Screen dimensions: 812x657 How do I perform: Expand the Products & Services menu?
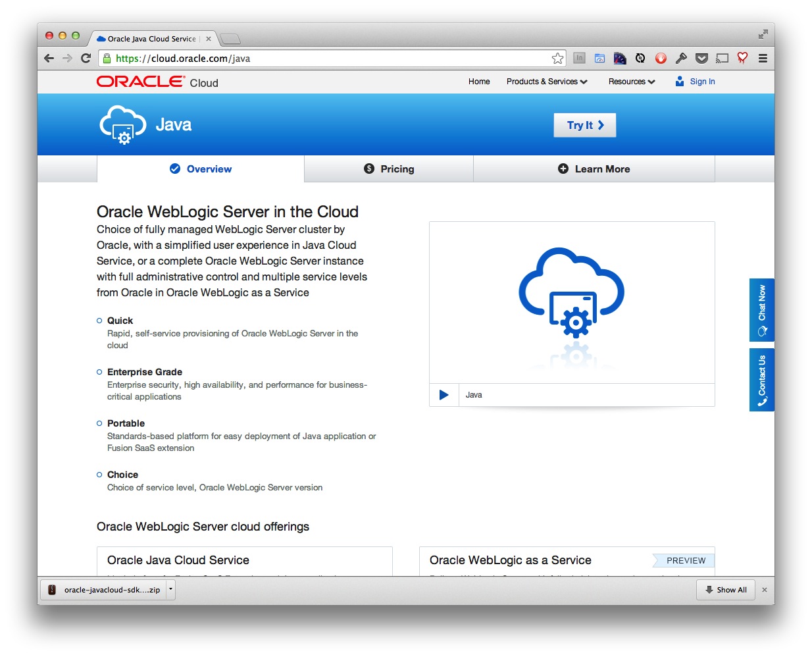546,82
